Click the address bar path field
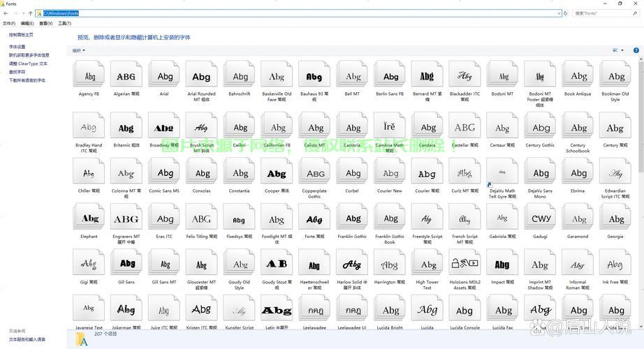This screenshot has width=644, height=349. (298, 13)
